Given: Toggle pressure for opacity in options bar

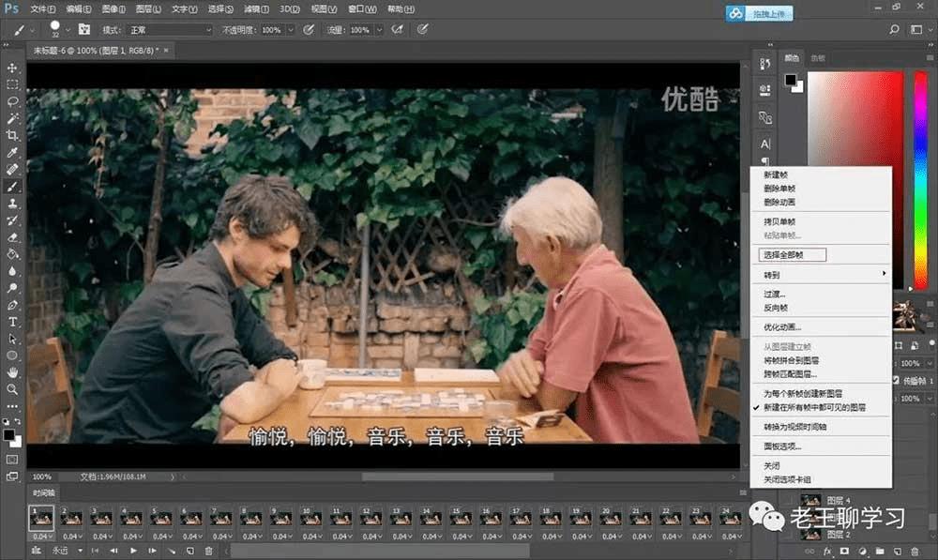Looking at the screenshot, I should [x=309, y=29].
